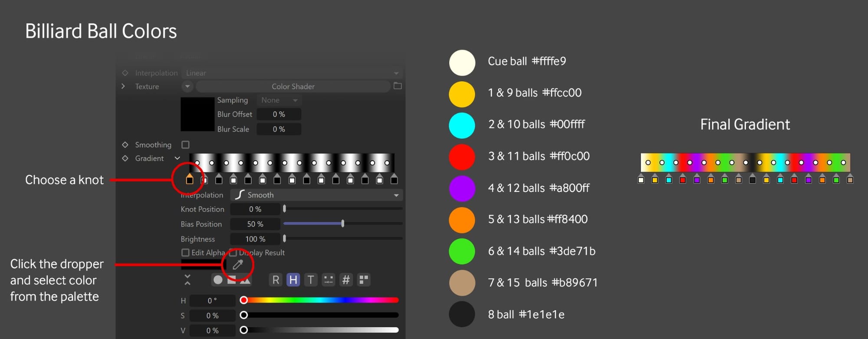The image size is (868, 339).
Task: Enable the Kelvin temperature T mode button
Action: tap(311, 280)
